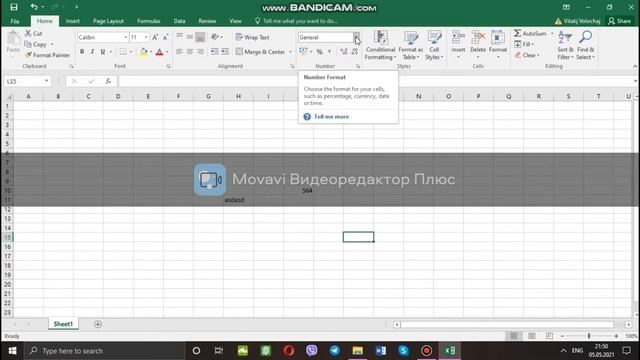Decrease decimal places

coord(354,51)
